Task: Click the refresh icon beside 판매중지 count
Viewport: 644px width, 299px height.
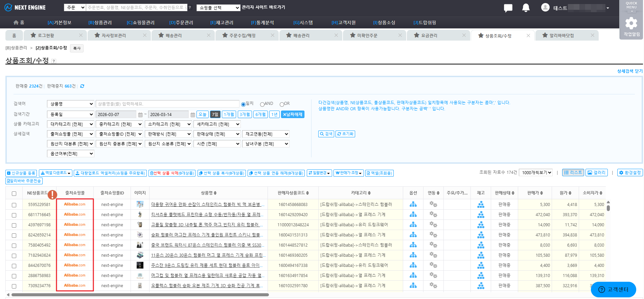Action: click(82, 86)
